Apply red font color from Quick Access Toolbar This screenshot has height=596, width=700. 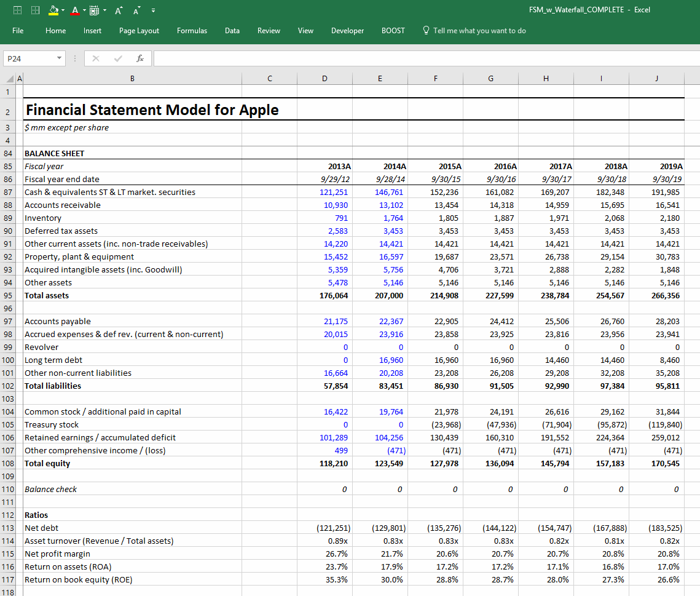click(x=75, y=10)
